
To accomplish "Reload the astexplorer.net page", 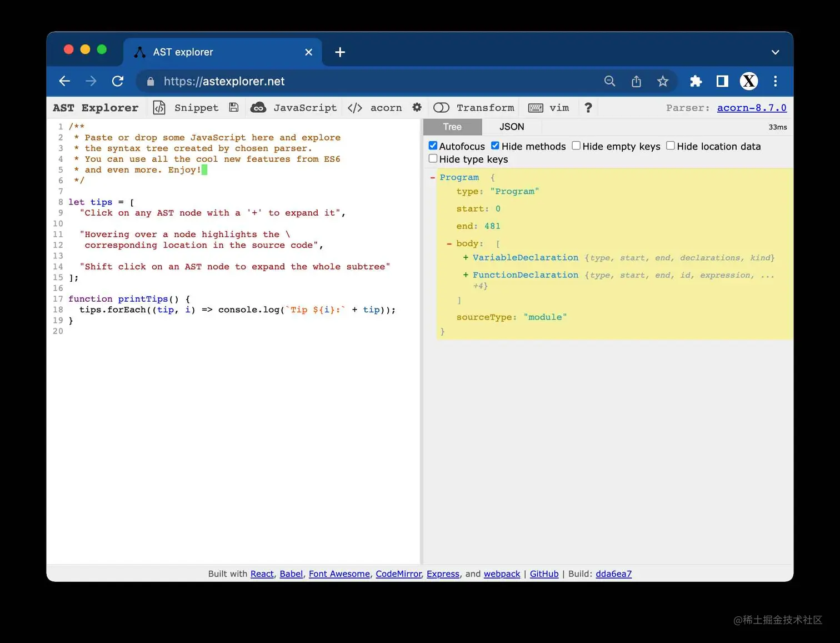I will click(118, 81).
